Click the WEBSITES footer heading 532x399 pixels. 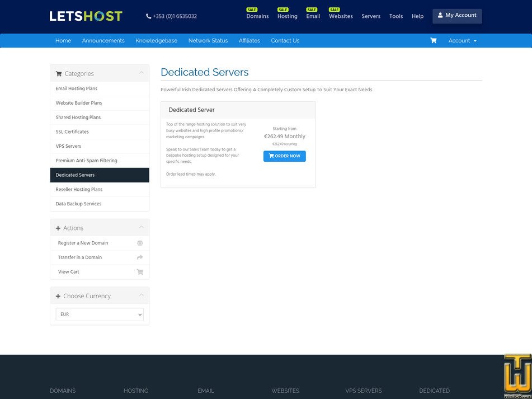285,391
